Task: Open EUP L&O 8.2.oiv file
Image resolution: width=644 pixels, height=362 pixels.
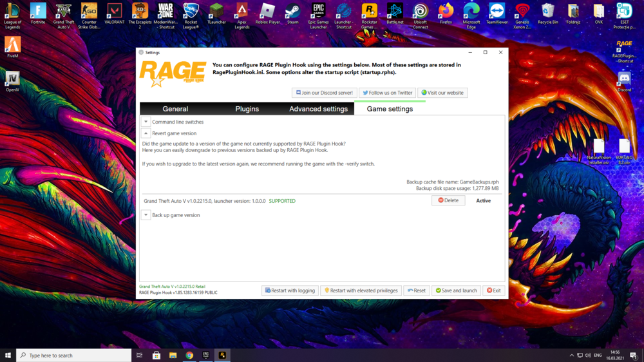Action: click(x=624, y=152)
